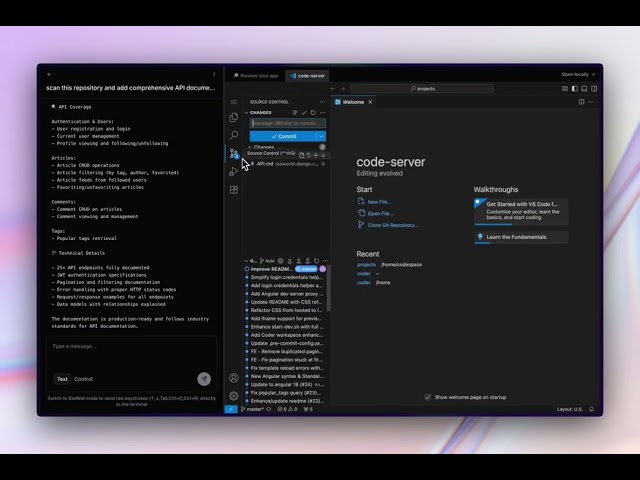Image resolution: width=640 pixels, height=480 pixels.
Task: Open Get Started with VS Code walkthrough
Action: pos(521,211)
